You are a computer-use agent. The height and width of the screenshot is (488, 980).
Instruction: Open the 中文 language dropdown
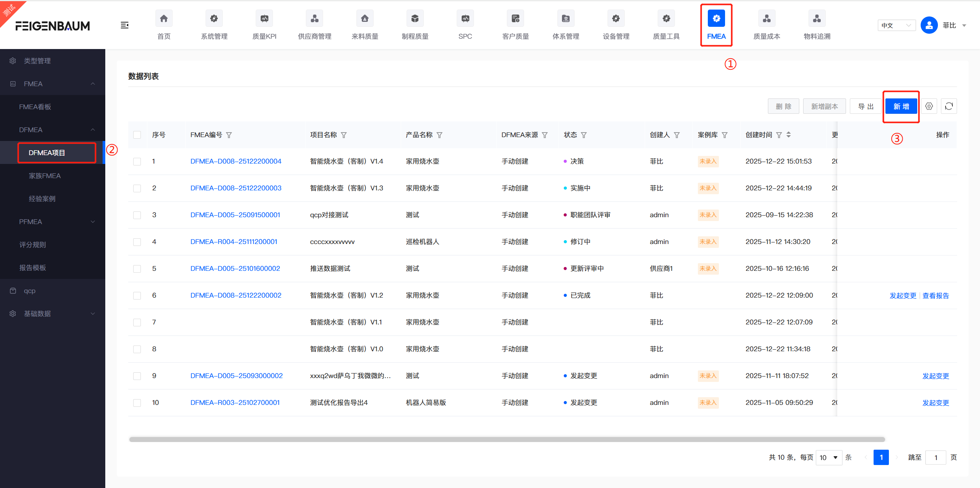pyautogui.click(x=896, y=25)
